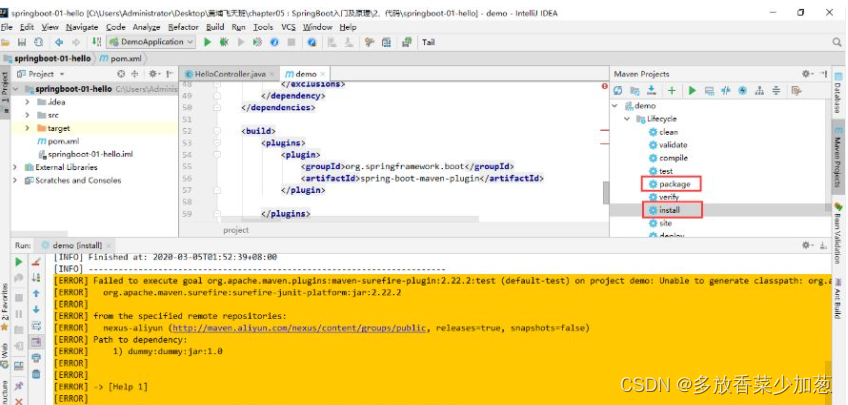
Task: Collapse the Project panel using hide icon
Action: (x=170, y=74)
